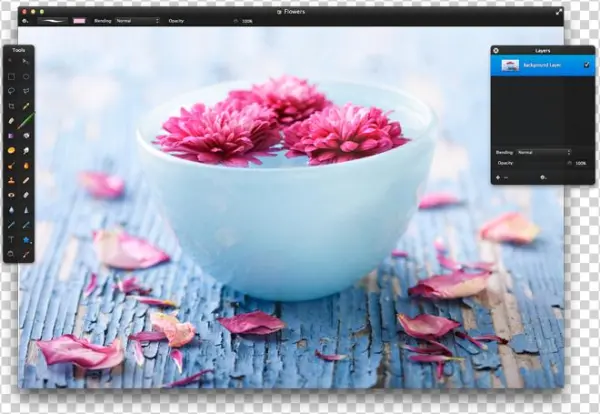The image size is (600, 414).
Task: Select the green Brush tool
Action: tap(26, 120)
